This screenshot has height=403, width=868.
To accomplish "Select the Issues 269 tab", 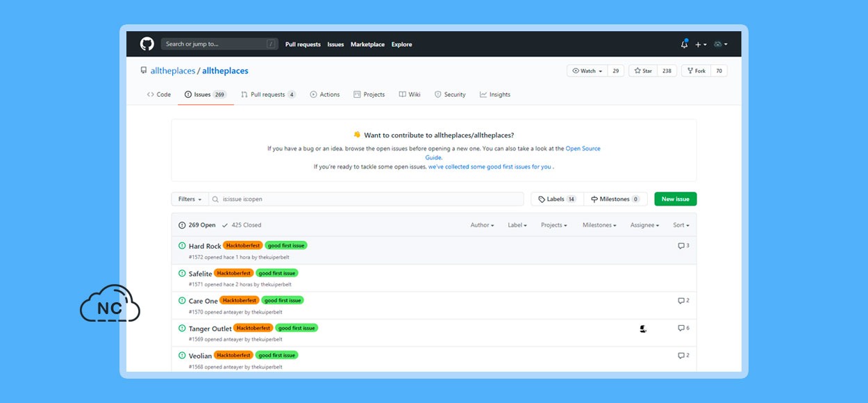I will 206,94.
